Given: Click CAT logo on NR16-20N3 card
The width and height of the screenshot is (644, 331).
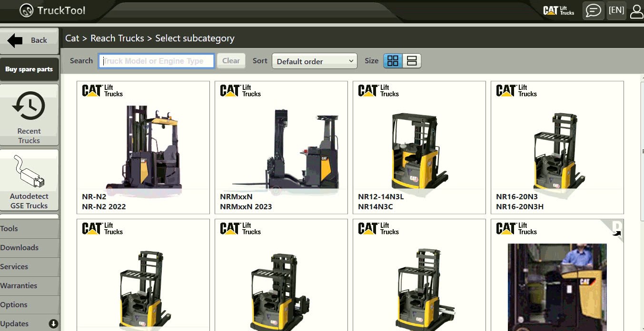Looking at the screenshot, I should [516, 90].
